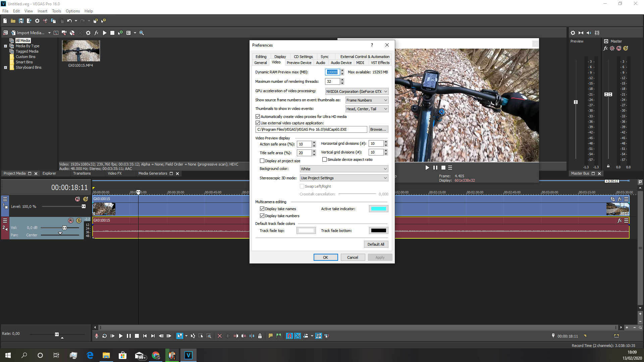
Task: Open a project using the folder icon
Action: pyautogui.click(x=13, y=21)
